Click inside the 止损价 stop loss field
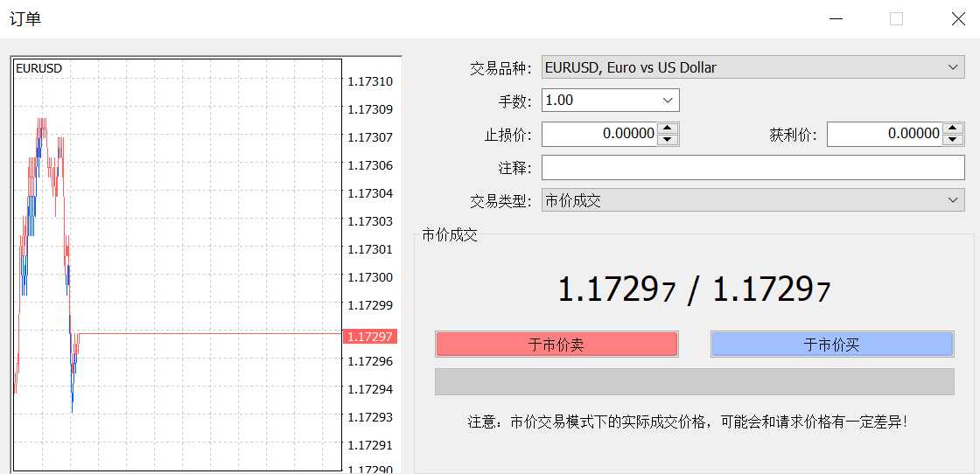The image size is (980, 474). (598, 134)
